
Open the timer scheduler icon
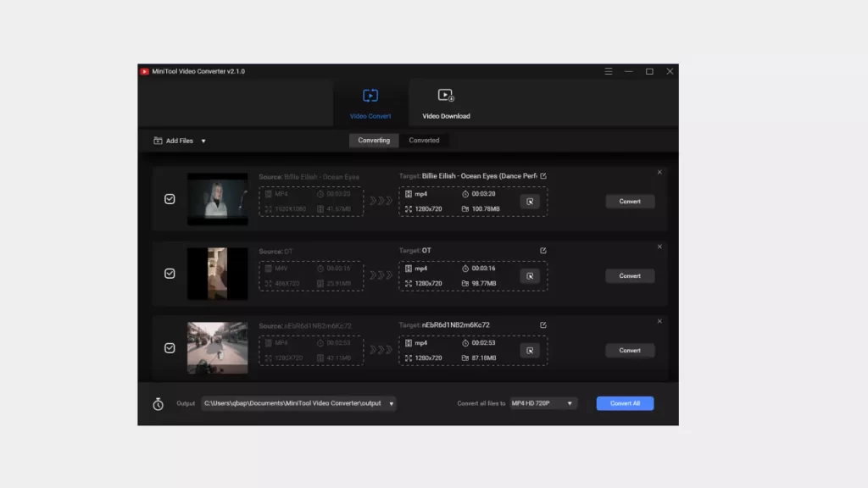click(x=159, y=404)
